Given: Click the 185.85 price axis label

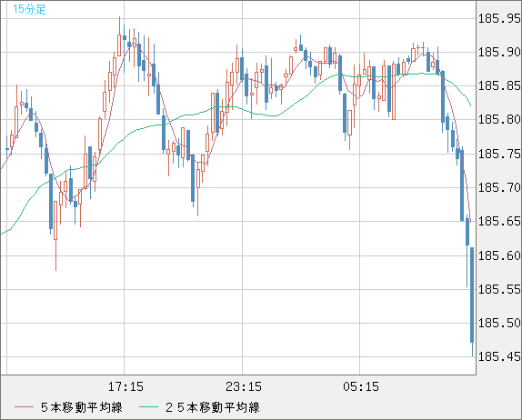Looking at the screenshot, I should tap(499, 85).
